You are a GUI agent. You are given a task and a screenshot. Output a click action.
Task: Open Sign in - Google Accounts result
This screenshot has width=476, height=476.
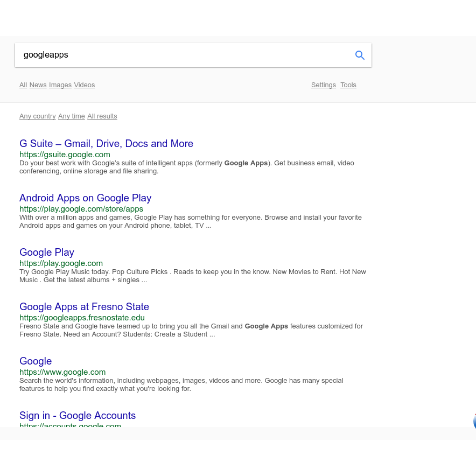pyautogui.click(x=78, y=416)
